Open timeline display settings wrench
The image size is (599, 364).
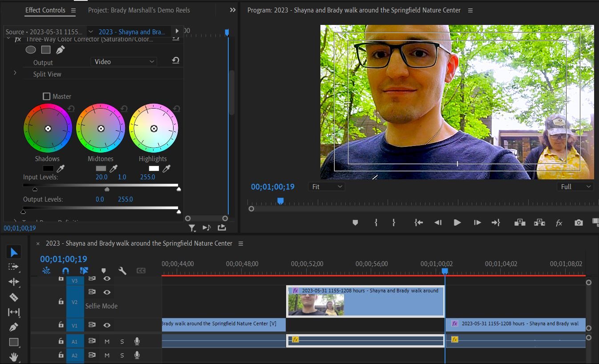(122, 271)
